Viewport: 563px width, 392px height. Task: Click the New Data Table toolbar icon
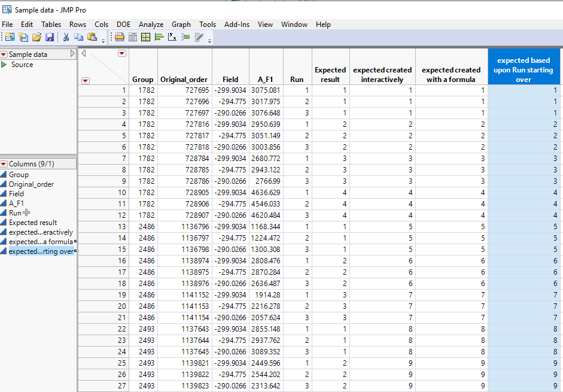click(10, 37)
